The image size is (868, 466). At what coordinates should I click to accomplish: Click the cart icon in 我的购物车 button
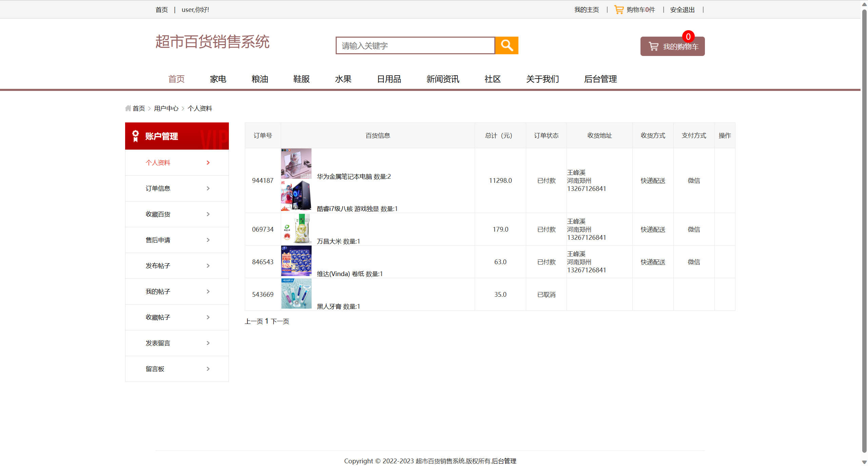tap(653, 46)
